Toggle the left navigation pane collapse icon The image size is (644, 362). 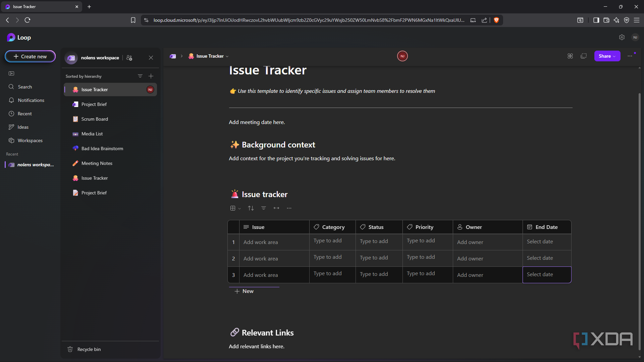tap(11, 73)
